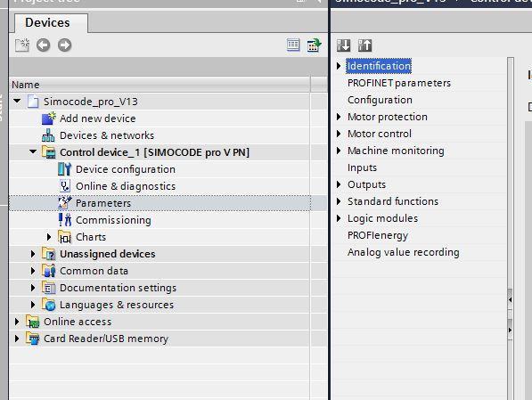Click the expand all nodes icon in parameters pane

[343, 45]
